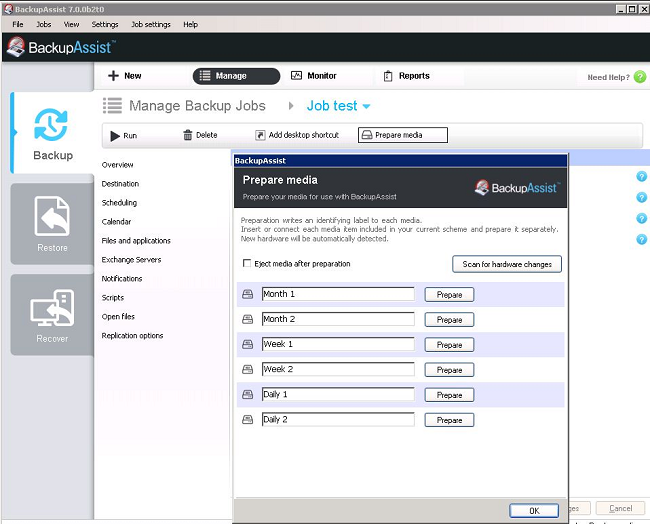Switch to the Reports tab
Image resolution: width=650 pixels, height=524 pixels.
pos(407,76)
